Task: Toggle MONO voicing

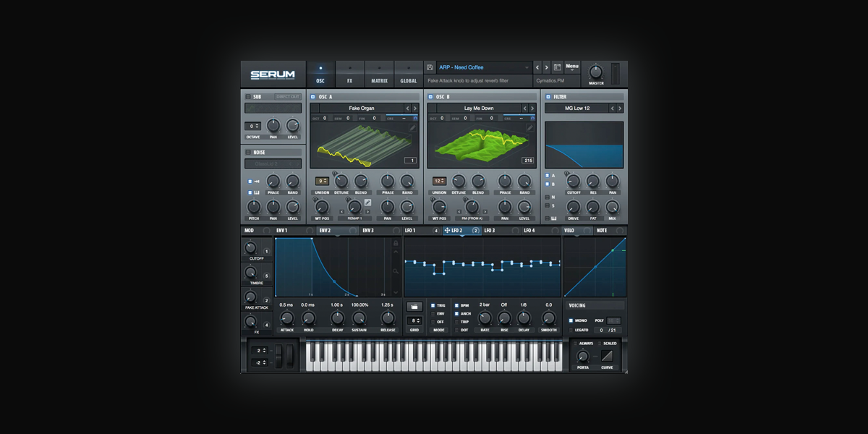Action: (x=571, y=320)
